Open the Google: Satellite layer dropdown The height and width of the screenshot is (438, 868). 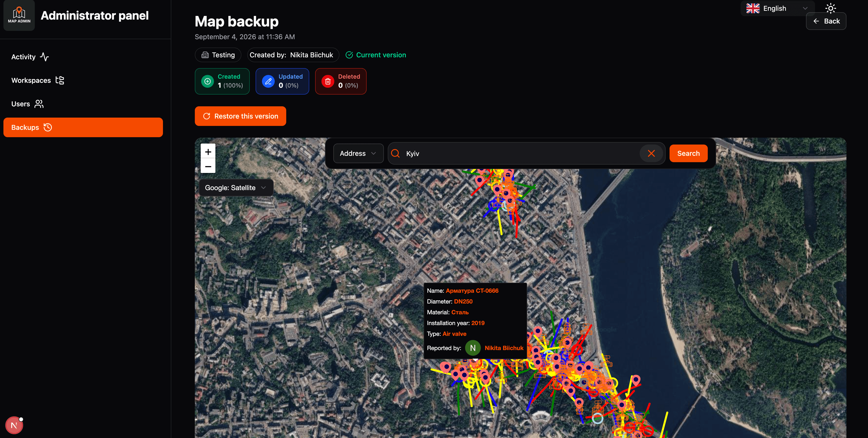[236, 188]
